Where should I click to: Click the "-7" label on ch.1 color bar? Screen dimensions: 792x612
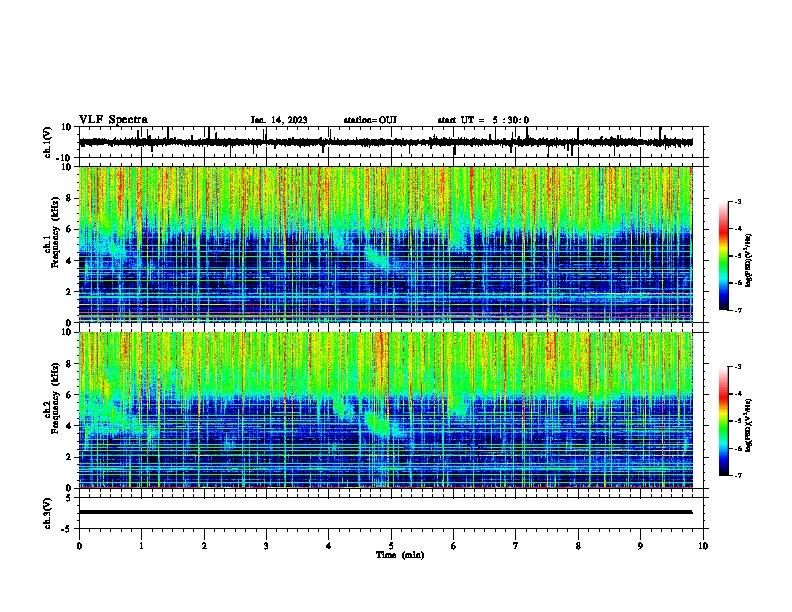coord(737,310)
